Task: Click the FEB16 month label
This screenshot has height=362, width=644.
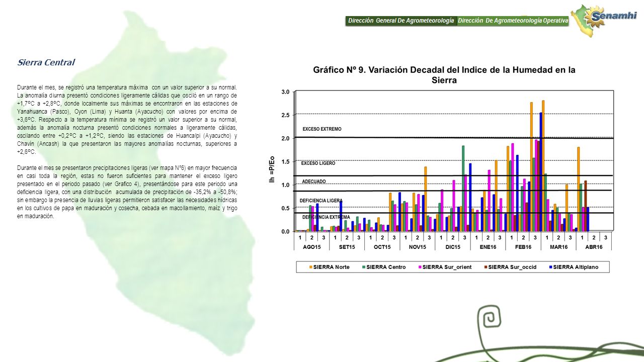Action: [x=523, y=247]
